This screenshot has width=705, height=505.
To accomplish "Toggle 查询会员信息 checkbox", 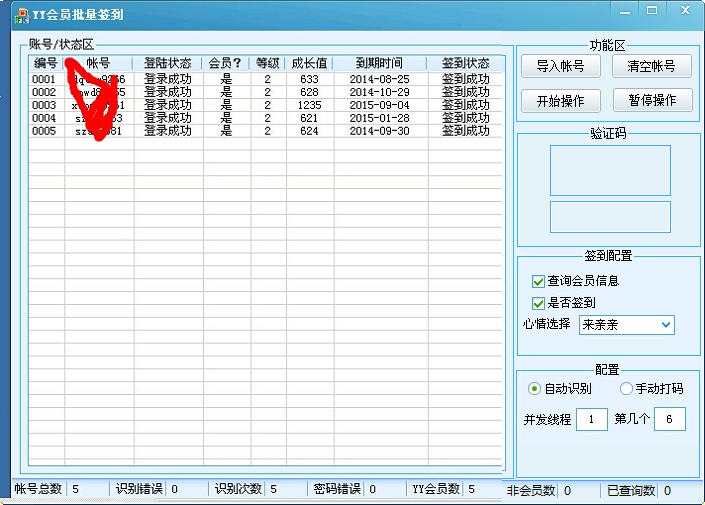I will tap(538, 282).
